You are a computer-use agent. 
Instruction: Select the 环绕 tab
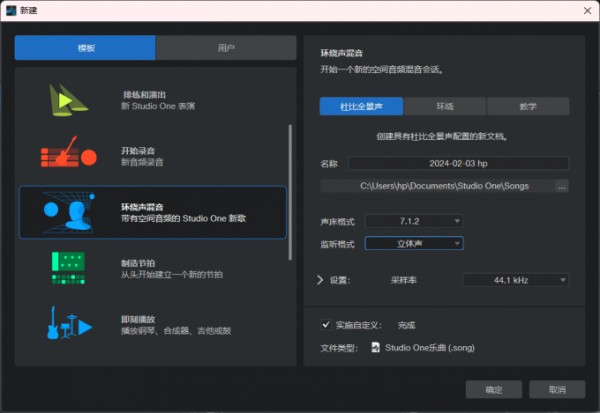pos(445,106)
